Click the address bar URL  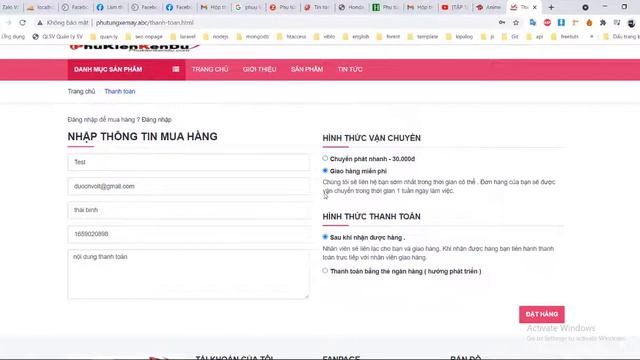[x=144, y=23]
